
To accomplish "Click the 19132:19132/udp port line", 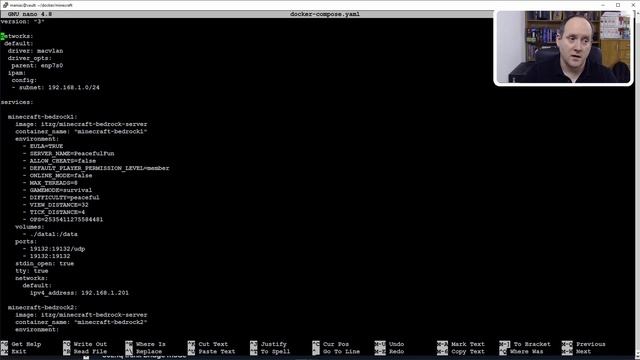I will [x=54, y=249].
